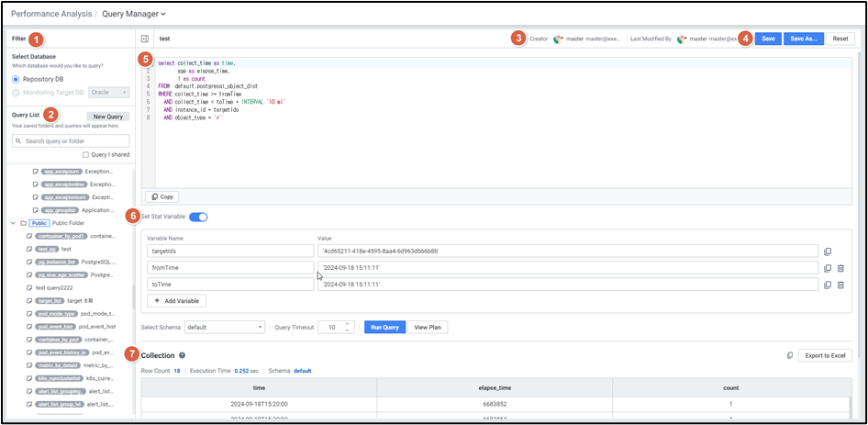
Task: Increase the Query Timeout stepper value
Action: (x=347, y=323)
